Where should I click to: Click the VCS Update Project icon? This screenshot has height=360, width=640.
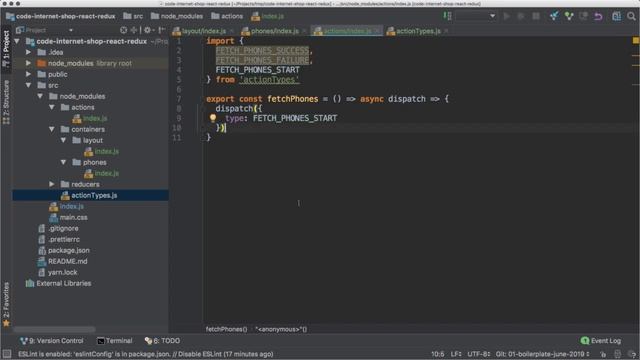(554, 16)
